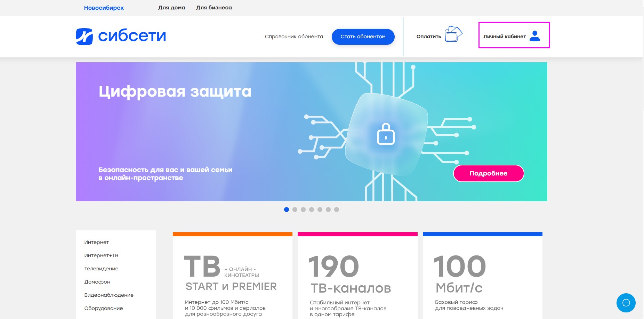Select the fourth carousel dot
Image resolution: width=644 pixels, height=319 pixels.
[312, 210]
